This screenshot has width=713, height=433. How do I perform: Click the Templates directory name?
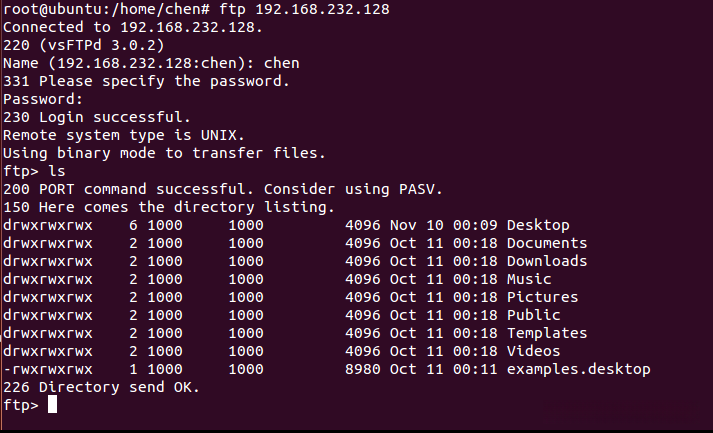coord(547,333)
